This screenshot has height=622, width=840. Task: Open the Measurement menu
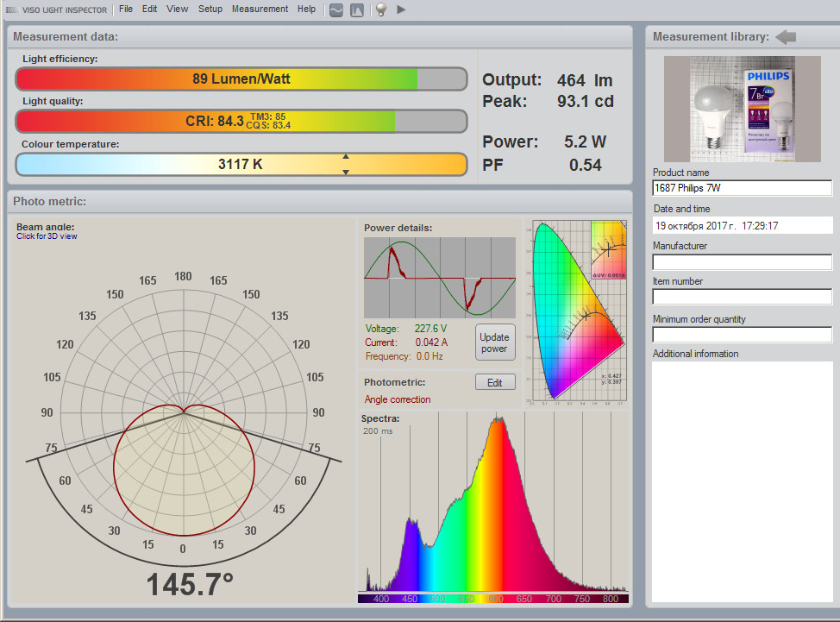pos(260,9)
